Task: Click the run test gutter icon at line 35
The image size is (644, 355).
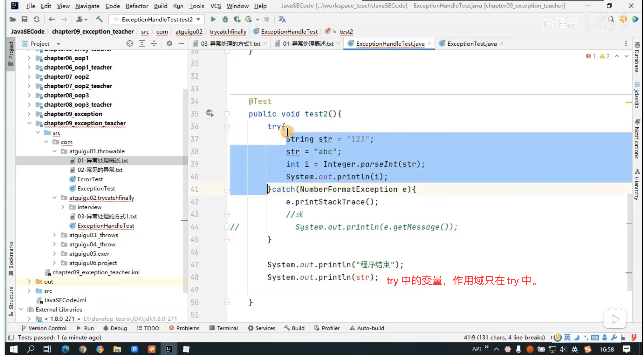Action: pyautogui.click(x=210, y=114)
